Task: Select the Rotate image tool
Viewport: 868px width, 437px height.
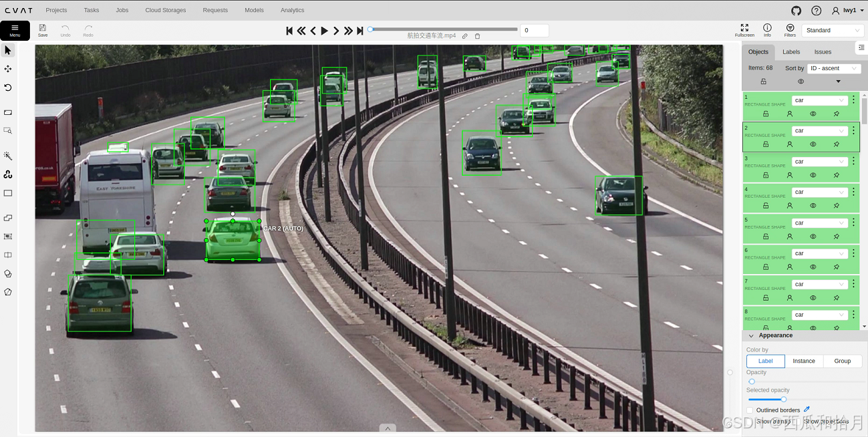Action: pos(8,88)
